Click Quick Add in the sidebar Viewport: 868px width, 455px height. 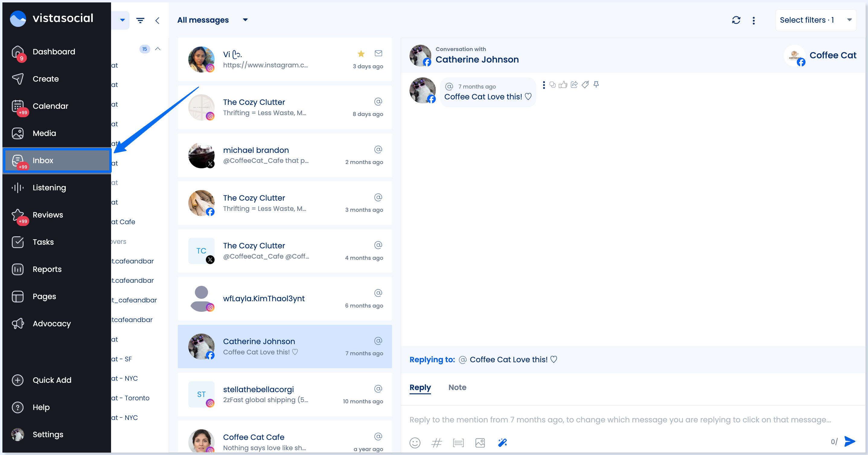coord(56,380)
